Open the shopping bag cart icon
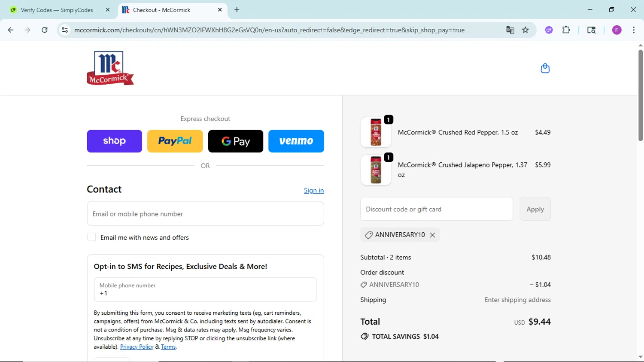Viewport: 644px width, 362px height. coord(545,68)
